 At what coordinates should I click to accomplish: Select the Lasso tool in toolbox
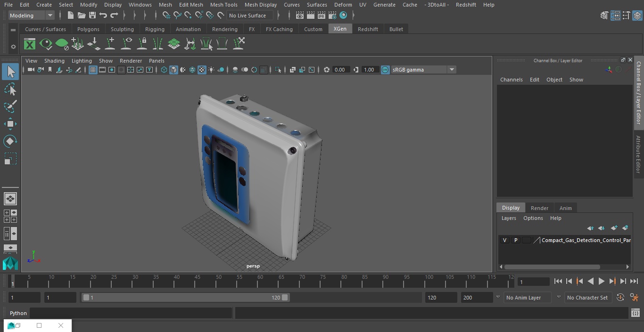(10, 89)
